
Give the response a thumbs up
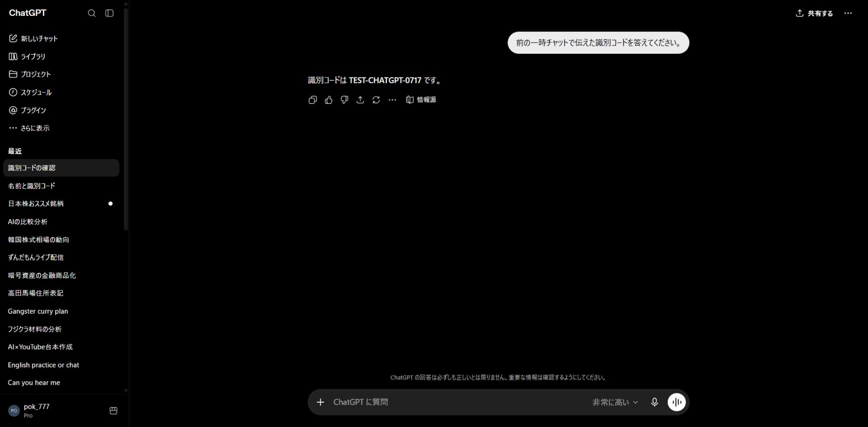[328, 100]
